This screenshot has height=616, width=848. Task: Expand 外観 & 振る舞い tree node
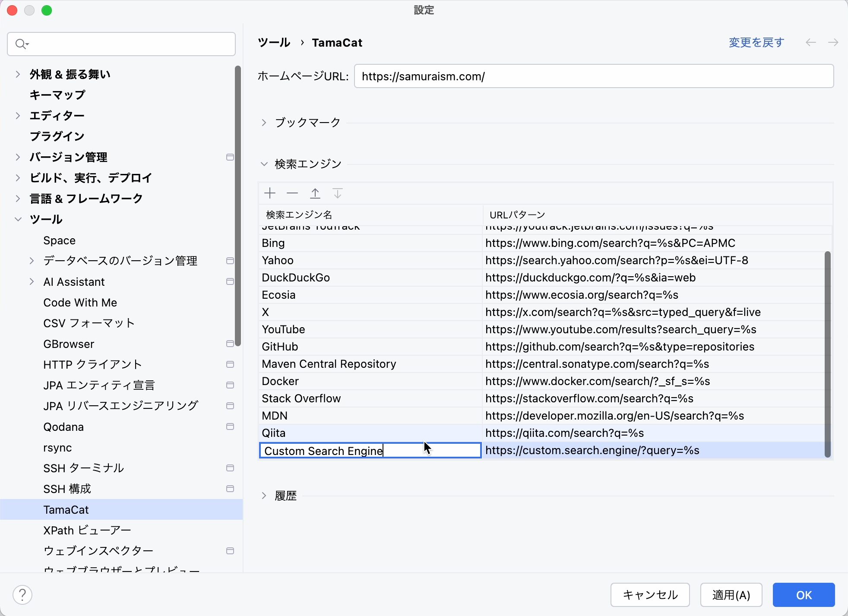point(18,74)
